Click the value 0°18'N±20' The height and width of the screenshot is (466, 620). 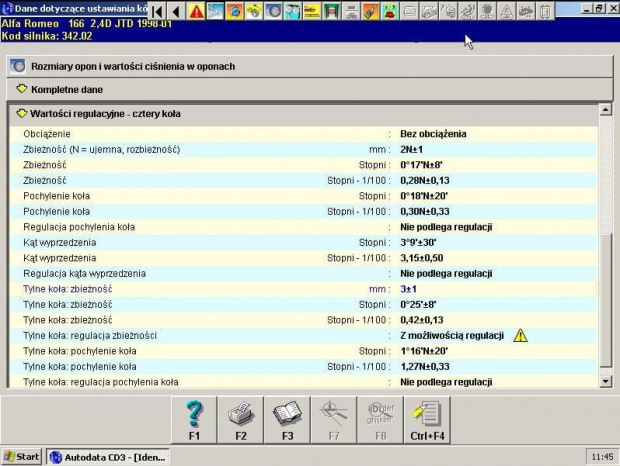424,196
